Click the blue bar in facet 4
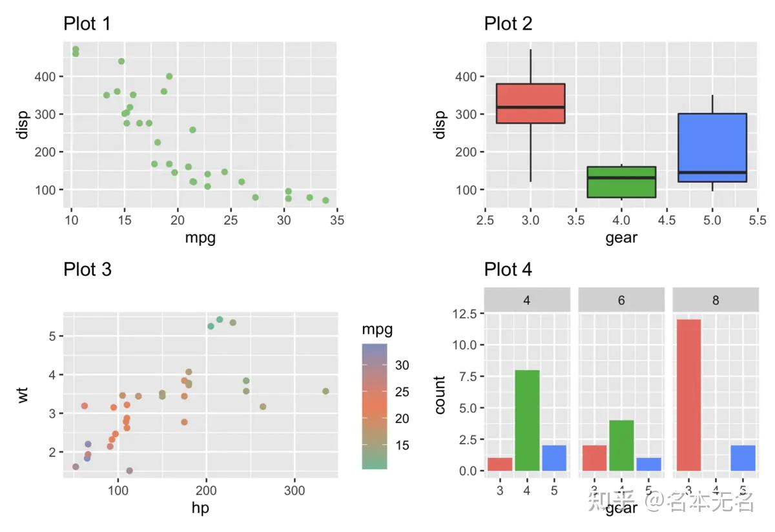 point(554,458)
